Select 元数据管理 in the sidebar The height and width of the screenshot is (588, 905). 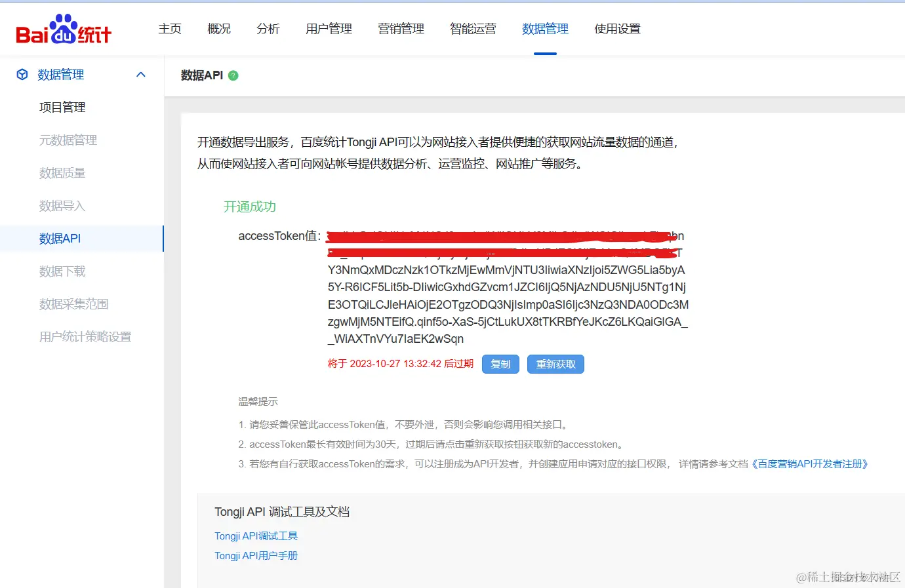(x=68, y=140)
